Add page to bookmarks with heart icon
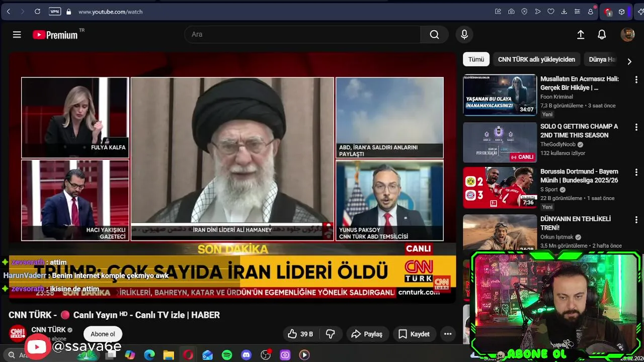Viewport: 644px width, 362px height. (551, 12)
